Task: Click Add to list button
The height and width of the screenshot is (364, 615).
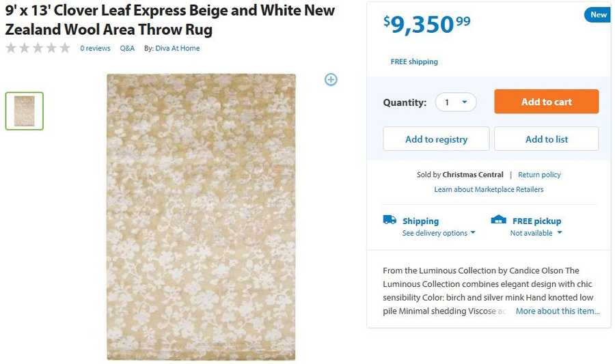Action: [x=546, y=139]
